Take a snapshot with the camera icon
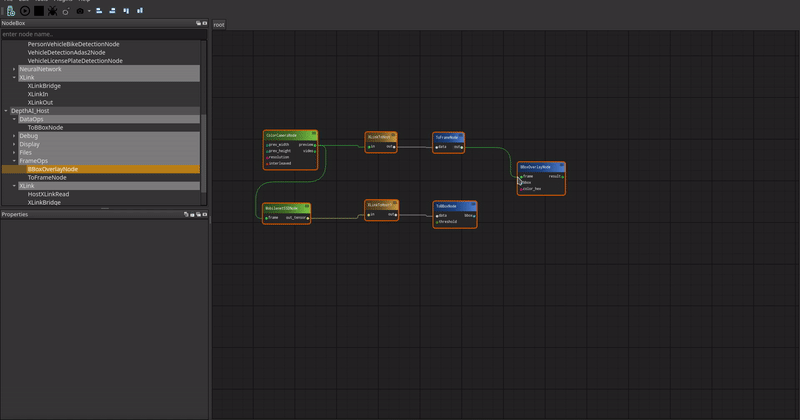The image size is (800, 420). coord(80,11)
